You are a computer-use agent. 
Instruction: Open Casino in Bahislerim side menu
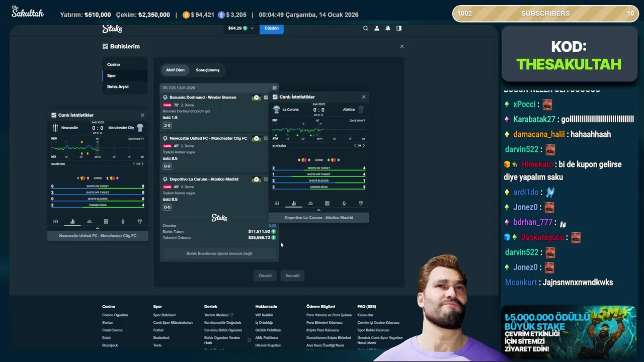[125, 64]
